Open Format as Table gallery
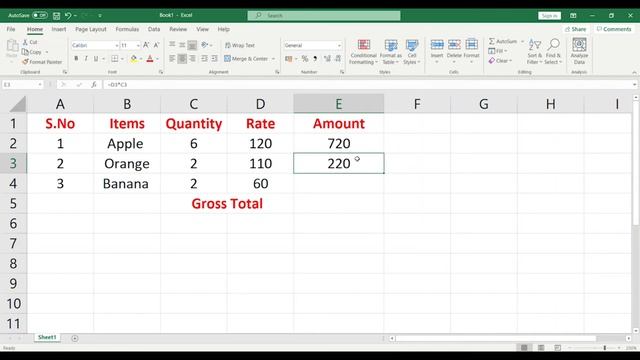The image size is (640, 360). 391,52
